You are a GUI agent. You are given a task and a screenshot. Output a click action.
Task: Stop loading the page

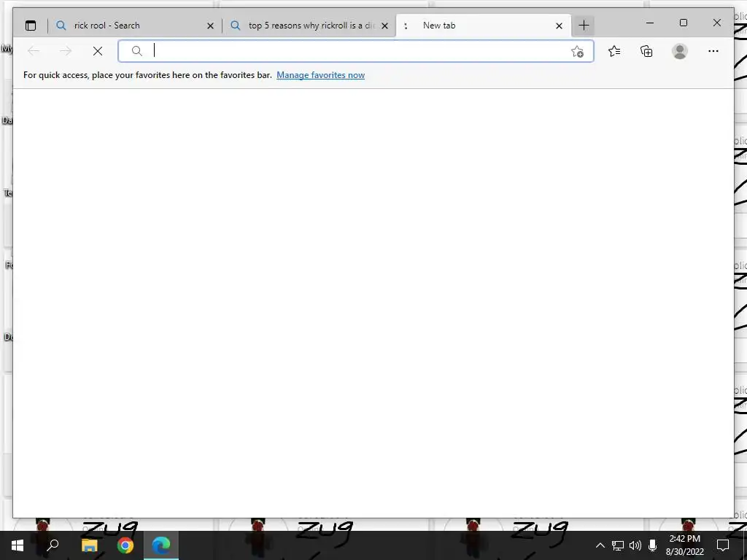[x=98, y=51]
